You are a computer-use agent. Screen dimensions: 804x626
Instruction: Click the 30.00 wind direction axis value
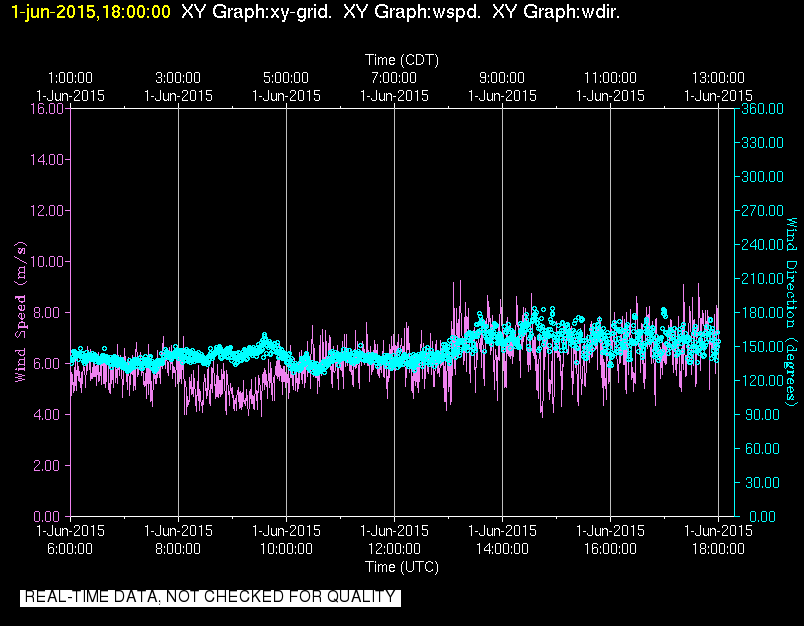click(762, 482)
